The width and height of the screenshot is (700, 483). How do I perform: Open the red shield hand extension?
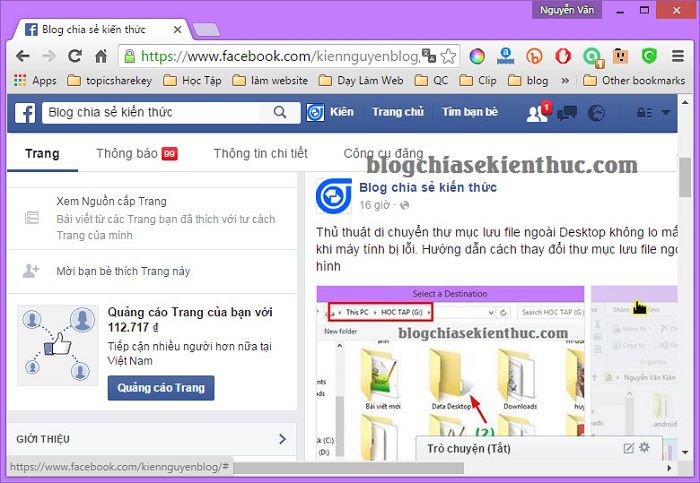pos(563,56)
